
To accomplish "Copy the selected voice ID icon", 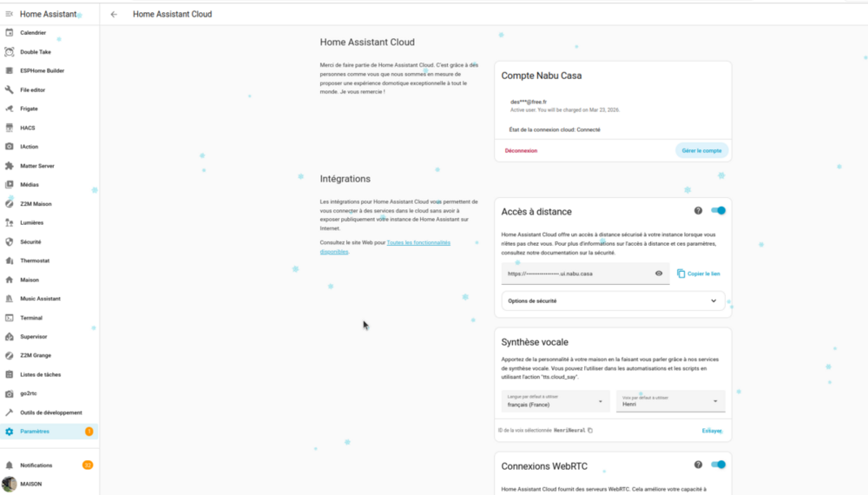I will pyautogui.click(x=590, y=430).
